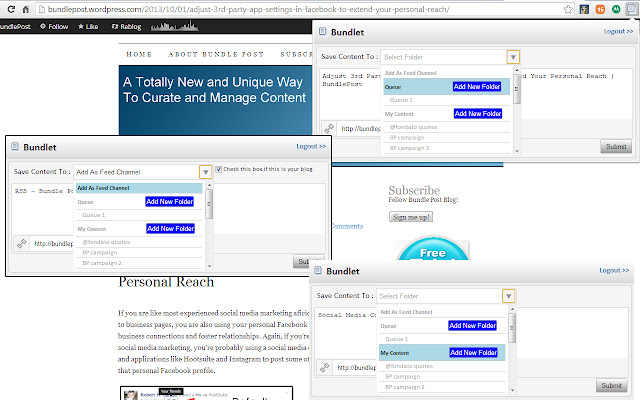Viewport: 640px width, 400px height.
Task: Click the Free badge image in sidebar
Action: click(433, 248)
